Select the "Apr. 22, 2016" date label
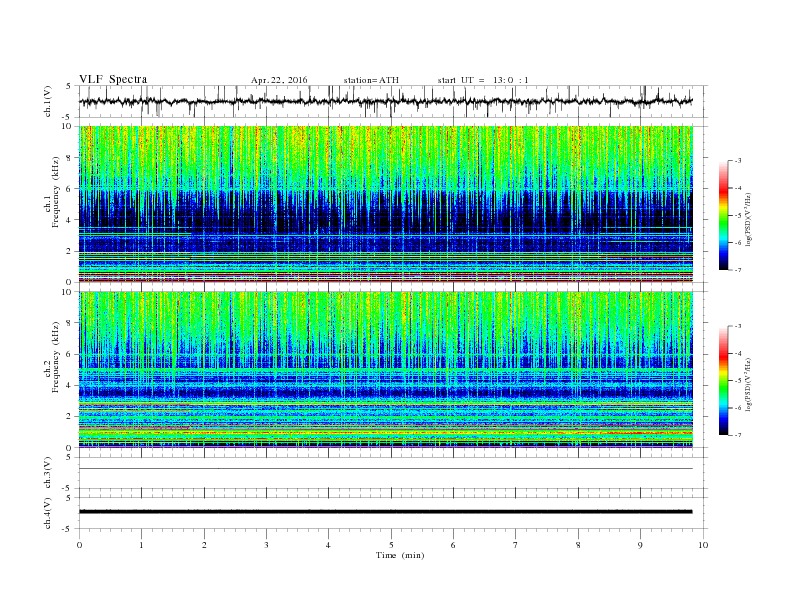Screen dimensions: 792x612 pos(279,80)
